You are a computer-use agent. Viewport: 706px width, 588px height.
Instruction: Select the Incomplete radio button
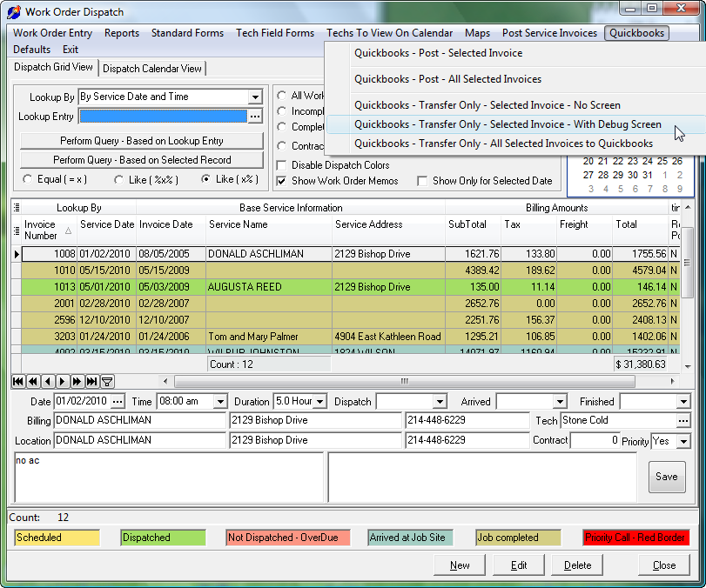[x=282, y=111]
